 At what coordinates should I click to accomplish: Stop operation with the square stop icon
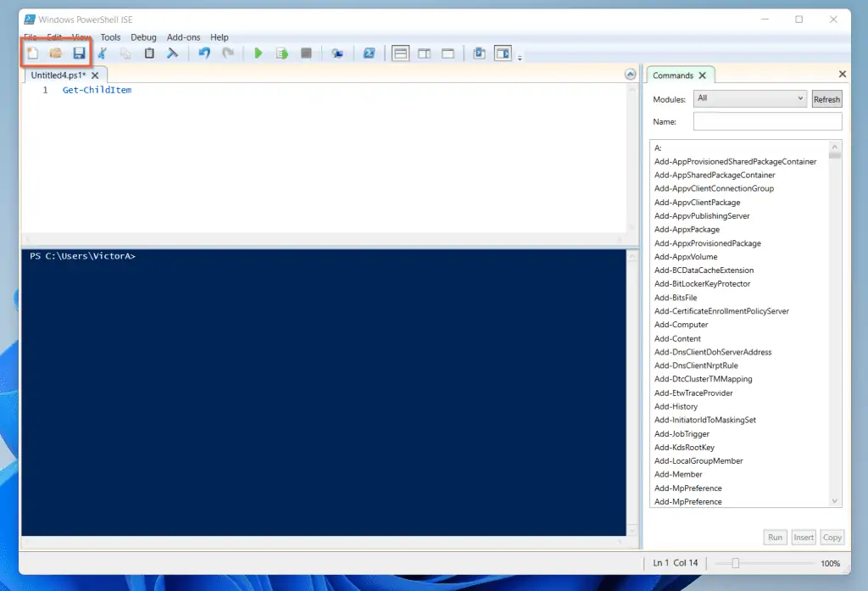tap(306, 53)
